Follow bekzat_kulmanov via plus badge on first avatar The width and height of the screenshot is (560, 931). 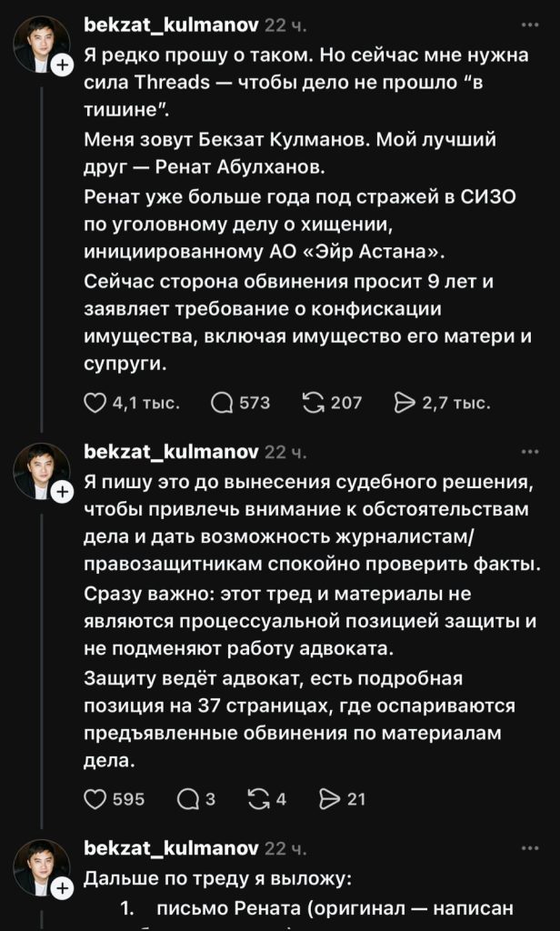[x=62, y=65]
